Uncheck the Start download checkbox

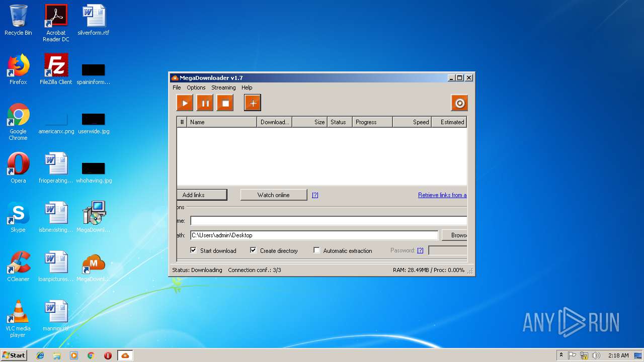coord(193,250)
